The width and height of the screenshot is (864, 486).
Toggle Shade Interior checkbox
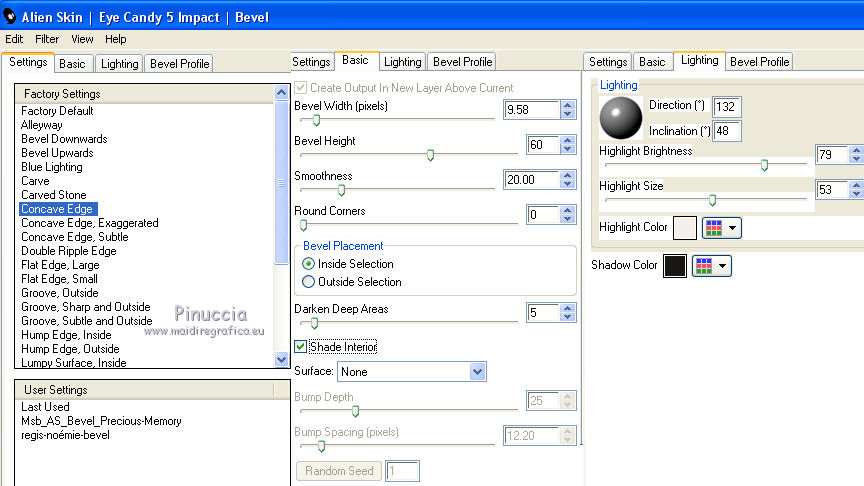(x=300, y=347)
